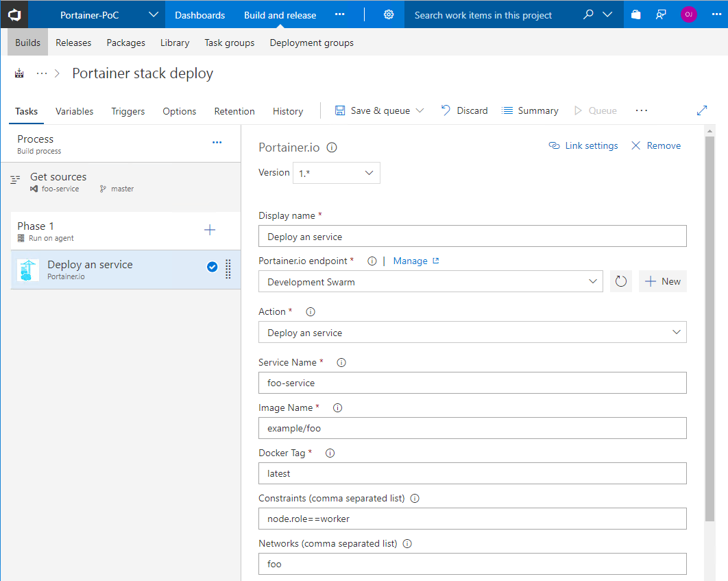Open the Version 1.* dropdown
Viewport: 728px width, 581px height.
tap(336, 173)
